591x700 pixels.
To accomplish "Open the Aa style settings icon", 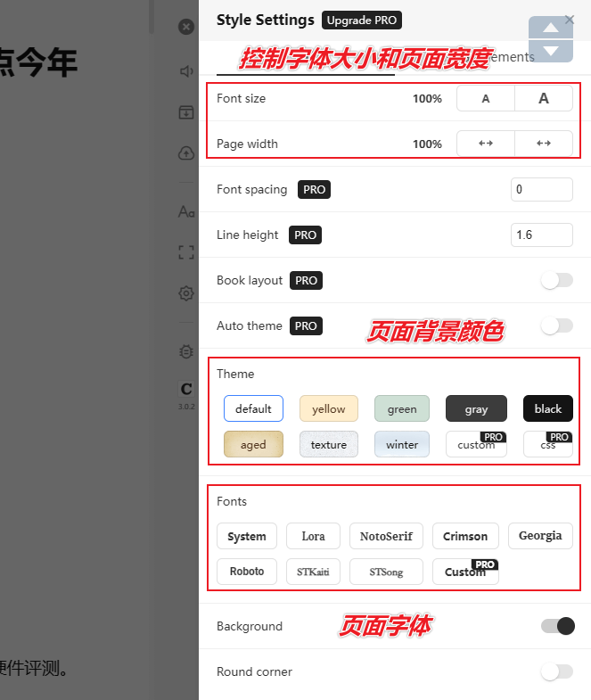I will pyautogui.click(x=186, y=211).
